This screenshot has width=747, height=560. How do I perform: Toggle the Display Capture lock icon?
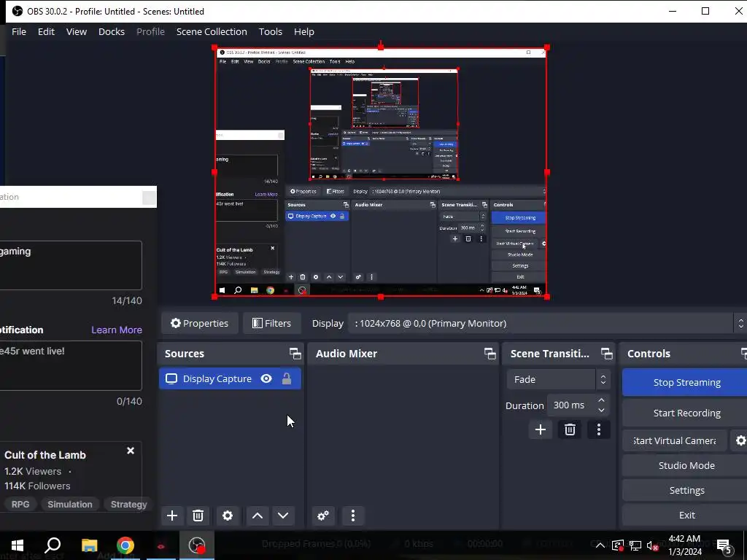286,378
